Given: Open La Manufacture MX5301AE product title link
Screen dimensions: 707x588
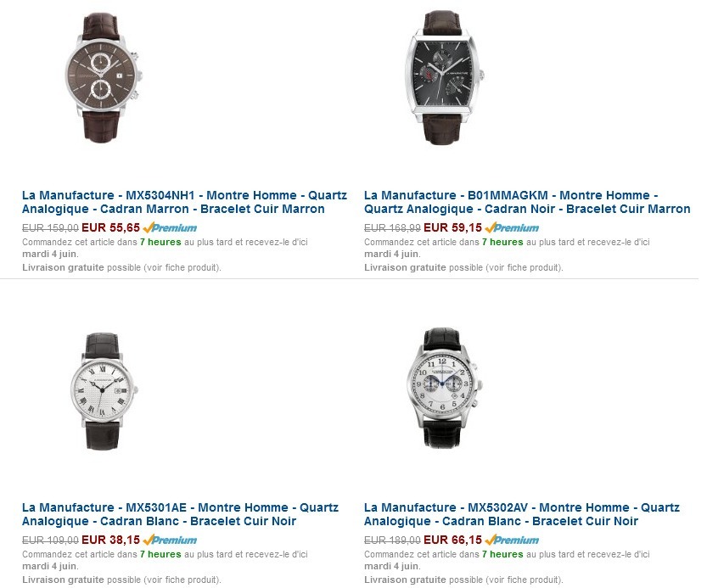Looking at the screenshot, I should pyautogui.click(x=180, y=514).
